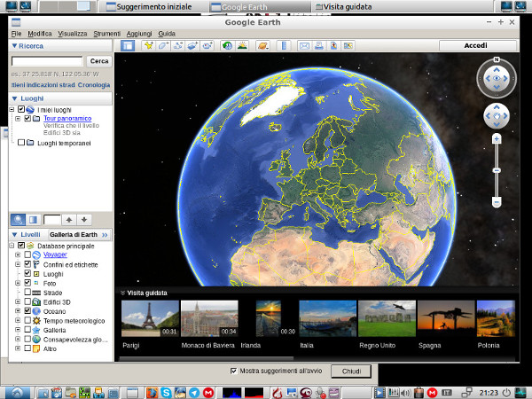Open Skype from the taskbar
The image size is (532, 399).
click(x=167, y=393)
